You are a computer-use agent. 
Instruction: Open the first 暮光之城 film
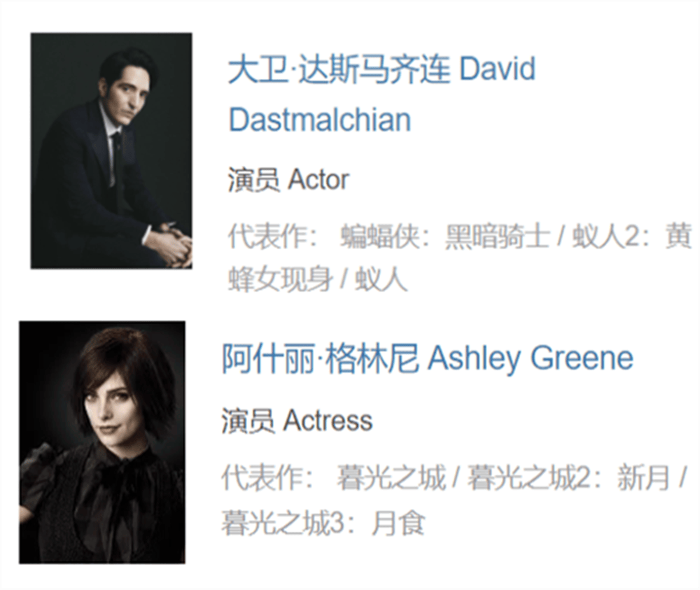(x=391, y=477)
